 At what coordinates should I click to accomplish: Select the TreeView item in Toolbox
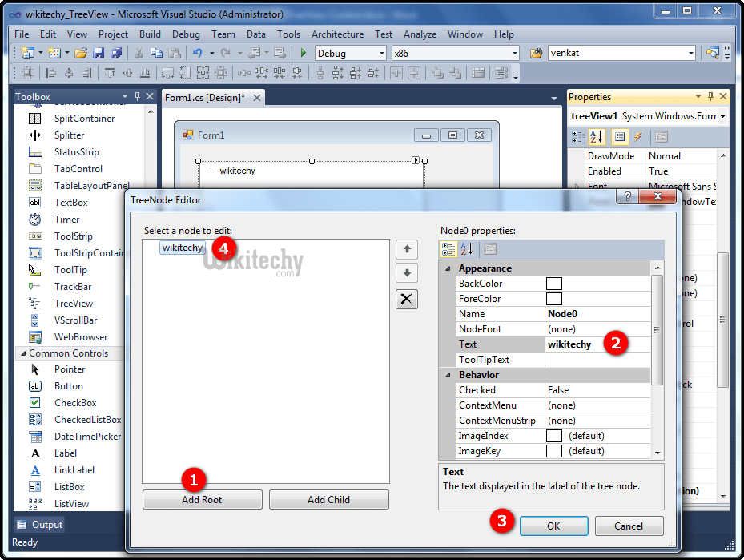coord(74,304)
